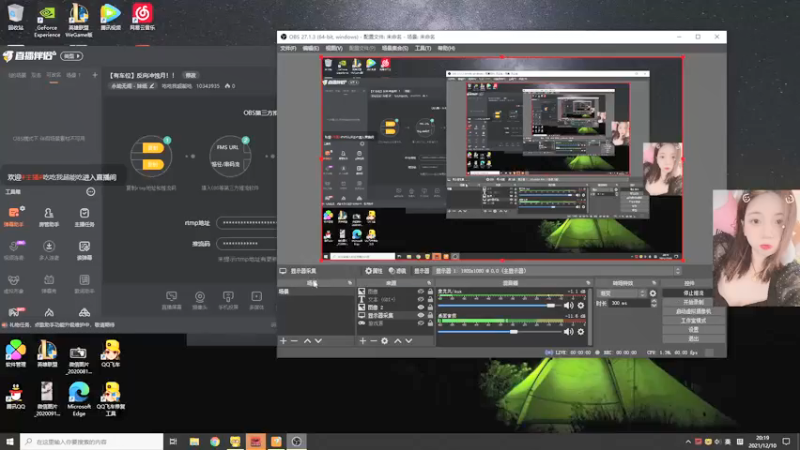
Task: Open the 编辑(E) menu in OBS
Action: click(311, 48)
